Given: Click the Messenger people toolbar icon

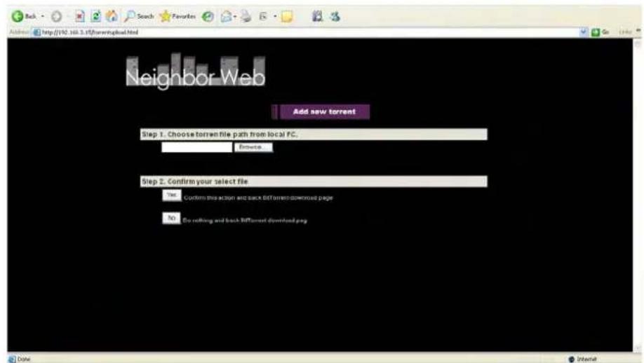Looking at the screenshot, I should (335, 16).
